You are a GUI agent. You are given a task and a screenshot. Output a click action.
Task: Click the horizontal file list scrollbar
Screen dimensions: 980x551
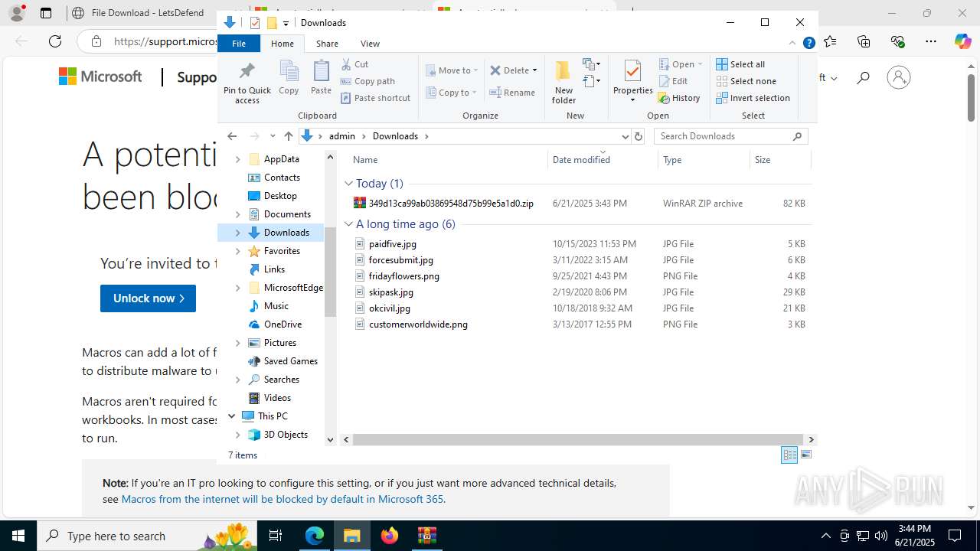[x=578, y=439]
